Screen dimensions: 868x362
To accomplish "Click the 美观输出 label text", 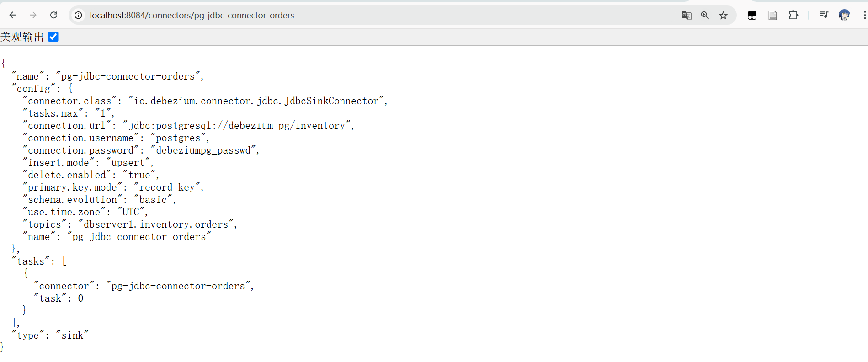I will (22, 37).
